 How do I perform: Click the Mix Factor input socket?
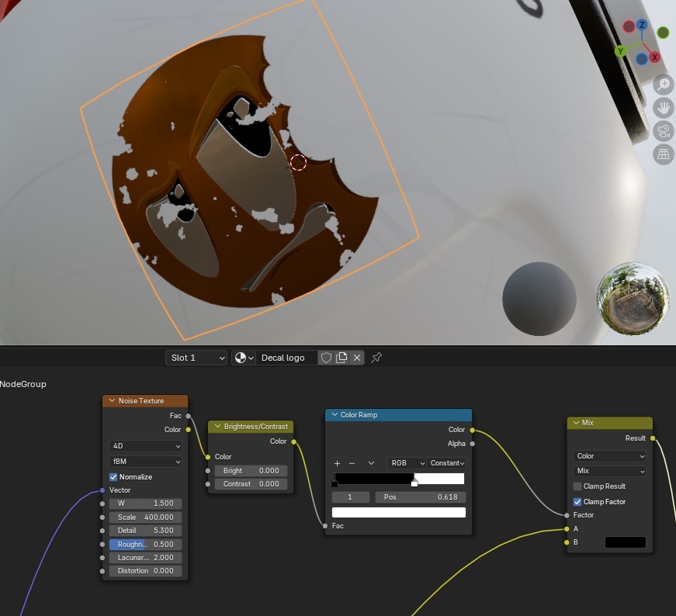(x=567, y=515)
